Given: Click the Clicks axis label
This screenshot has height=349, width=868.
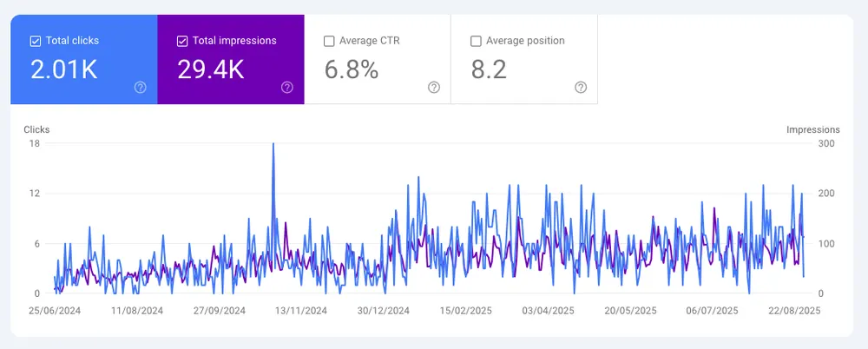Looking at the screenshot, I should coord(36,129).
